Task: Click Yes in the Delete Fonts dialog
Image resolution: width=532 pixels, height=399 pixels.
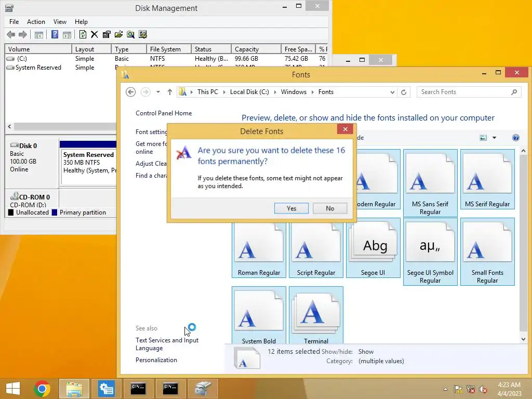Action: [x=291, y=208]
